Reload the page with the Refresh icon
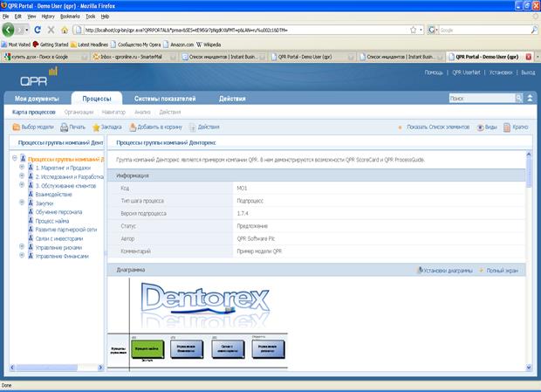The width and height of the screenshot is (541, 392). click(38, 30)
